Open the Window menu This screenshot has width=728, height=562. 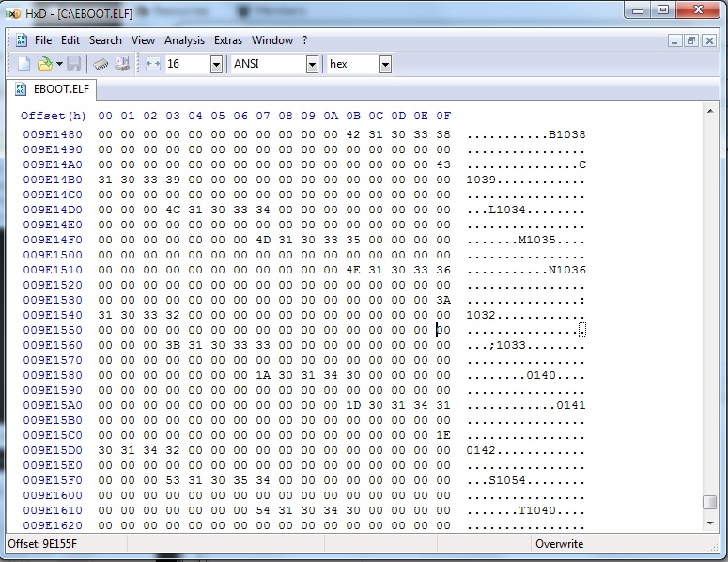[272, 40]
